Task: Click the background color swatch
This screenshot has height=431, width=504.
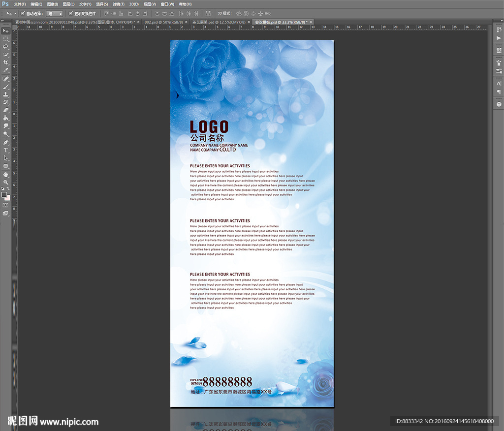Action: coord(8,198)
